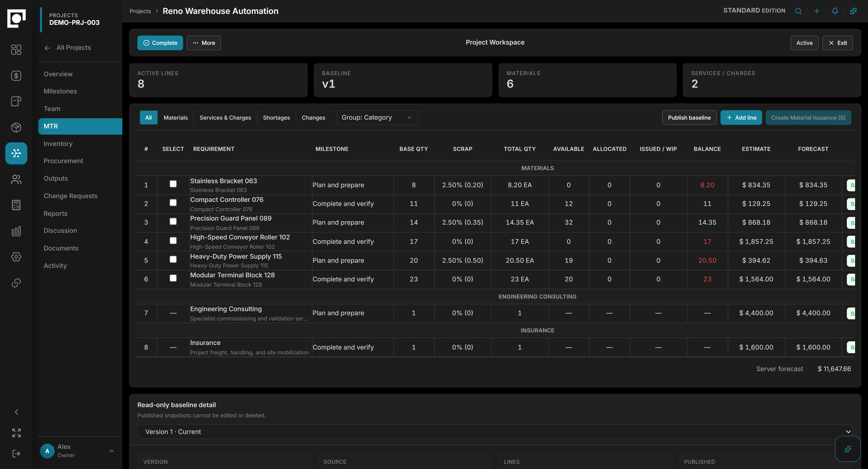Click the Projects breadcrumb link
Image resolution: width=868 pixels, height=469 pixels.
tap(140, 11)
